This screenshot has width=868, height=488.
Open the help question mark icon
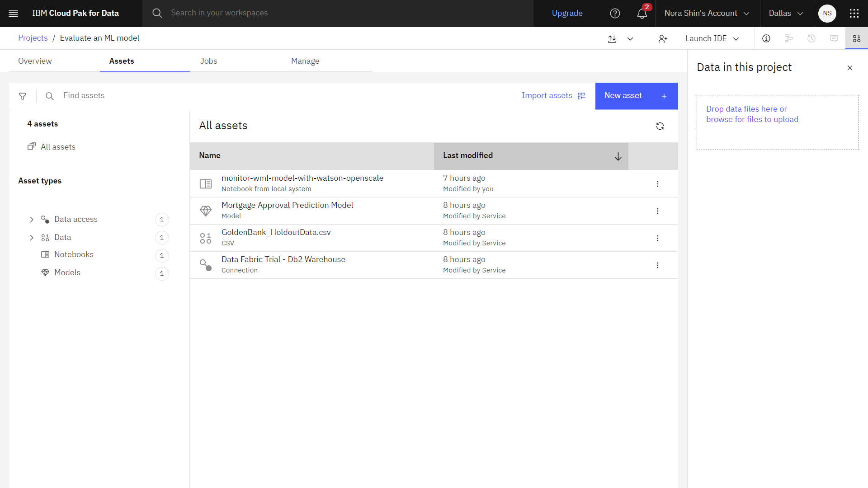coord(615,14)
